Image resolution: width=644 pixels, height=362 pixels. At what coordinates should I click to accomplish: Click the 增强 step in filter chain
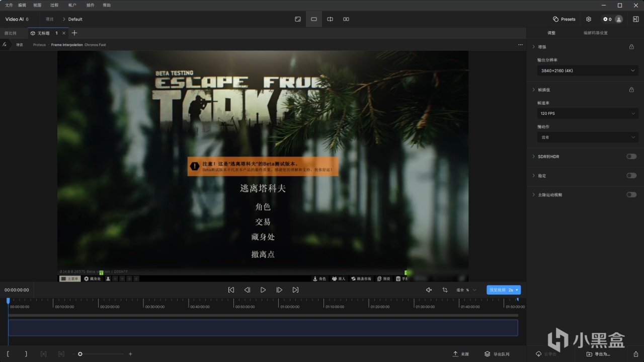(20, 45)
